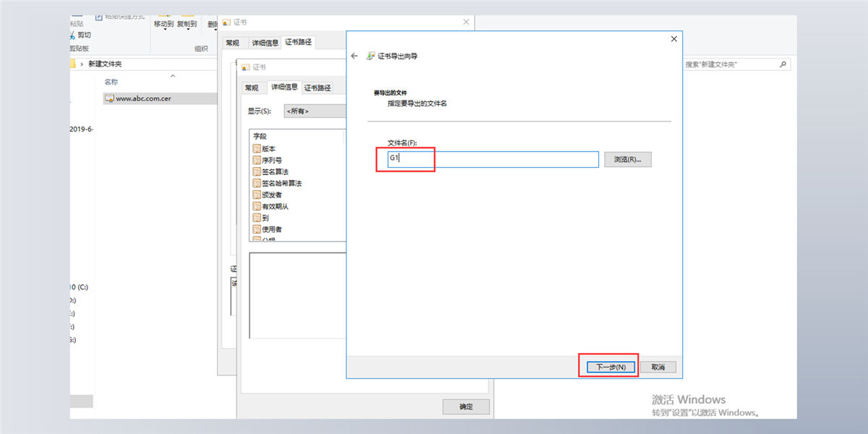Expand the 显示(S) <所有> dropdown
The height and width of the screenshot is (434, 868).
[x=314, y=111]
